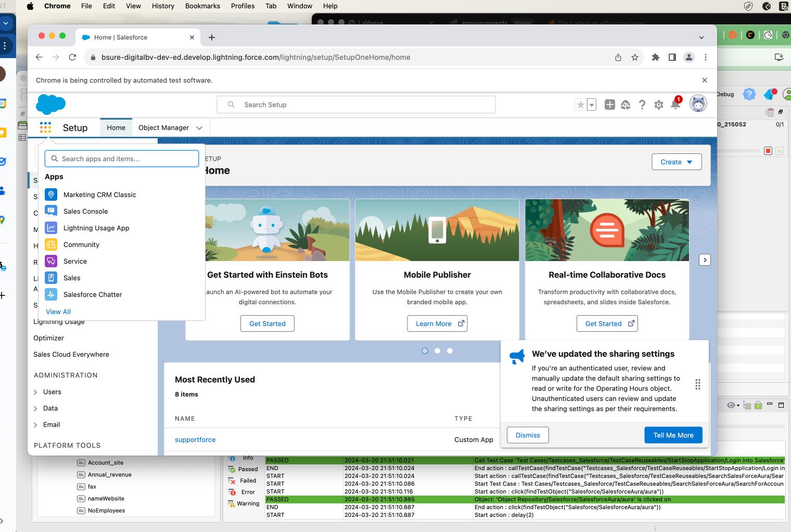
Task: Select Annual_revenue object in background tree
Action: pos(104,475)
